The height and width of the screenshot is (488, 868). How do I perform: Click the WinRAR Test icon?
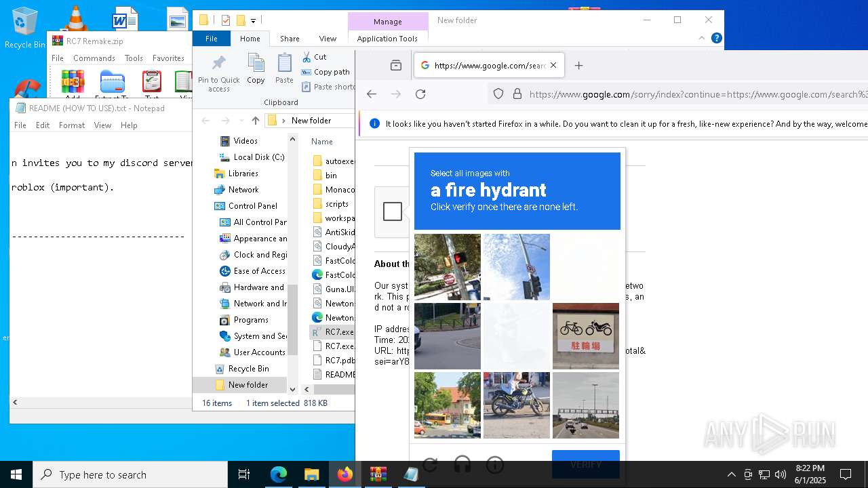click(x=152, y=81)
